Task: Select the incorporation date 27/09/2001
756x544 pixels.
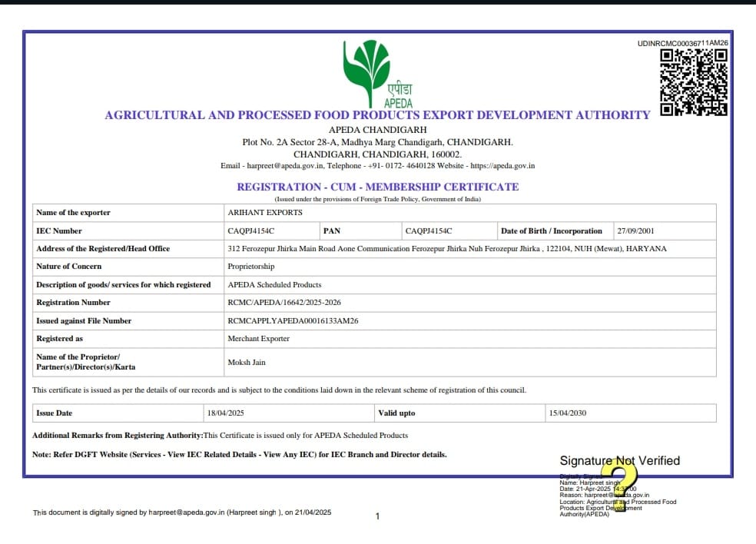Action: click(x=636, y=231)
